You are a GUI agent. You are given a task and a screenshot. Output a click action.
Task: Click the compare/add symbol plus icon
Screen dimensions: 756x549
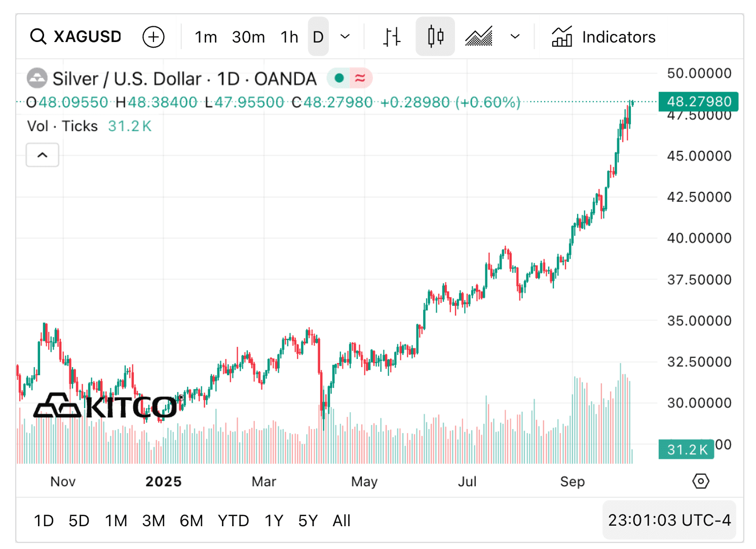pyautogui.click(x=154, y=36)
